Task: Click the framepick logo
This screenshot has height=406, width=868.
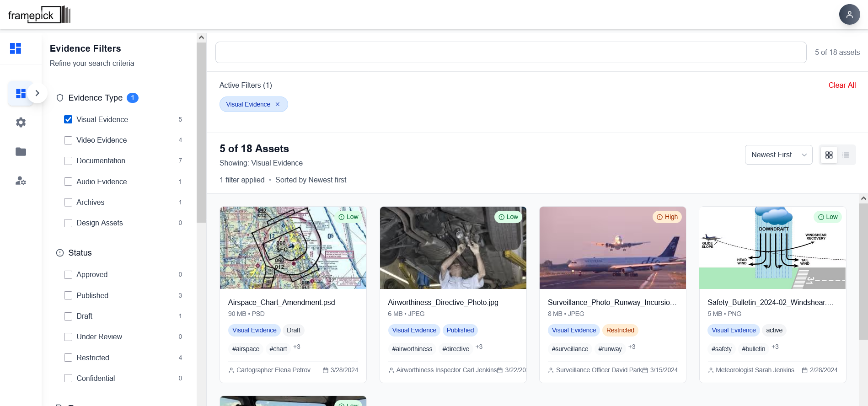Action: click(39, 15)
